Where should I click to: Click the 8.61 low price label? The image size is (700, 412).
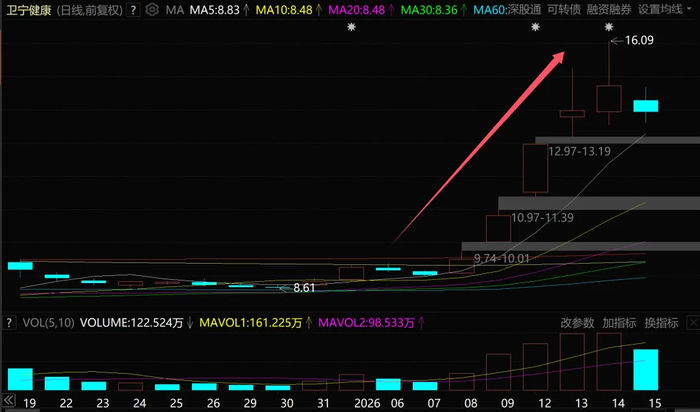(x=304, y=288)
